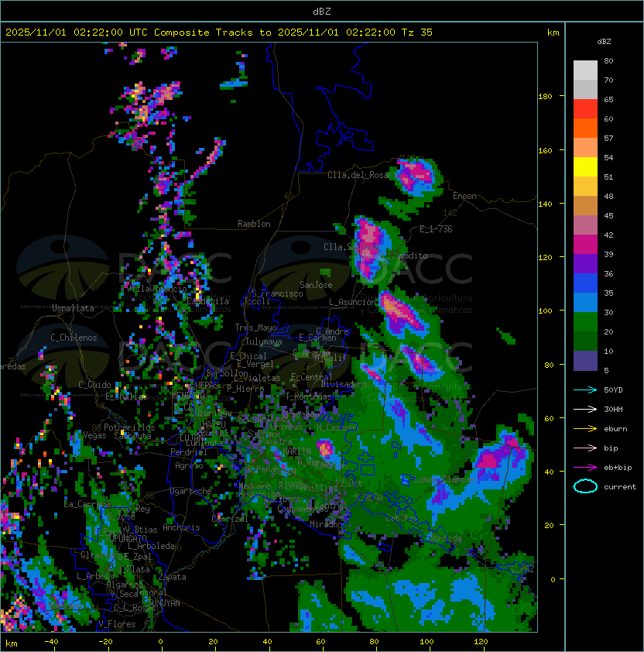Click the 'Encon' place label
644x652 pixels.
(464, 196)
